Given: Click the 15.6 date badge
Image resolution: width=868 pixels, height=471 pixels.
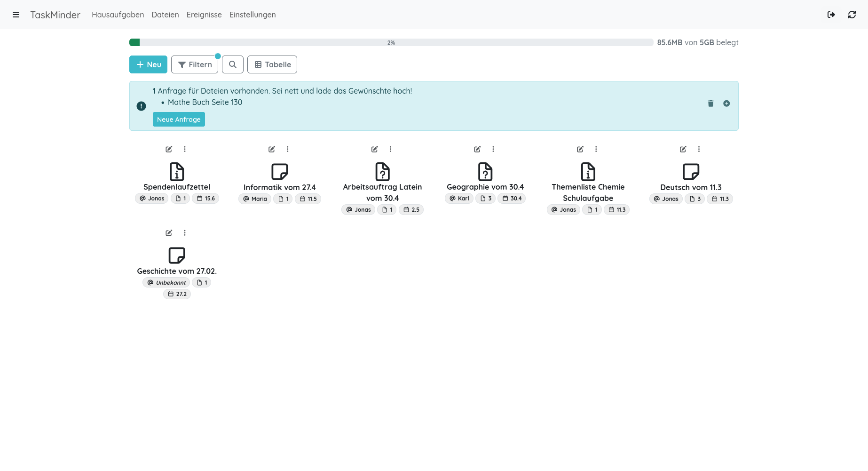Looking at the screenshot, I should pos(205,199).
